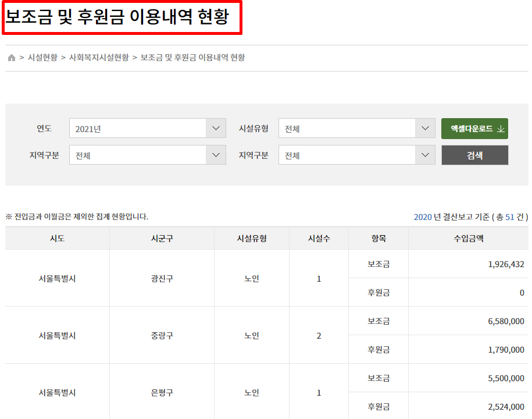Screen dimensions: 532x419
Task: Click the 시설수 column header
Action: coord(319,239)
